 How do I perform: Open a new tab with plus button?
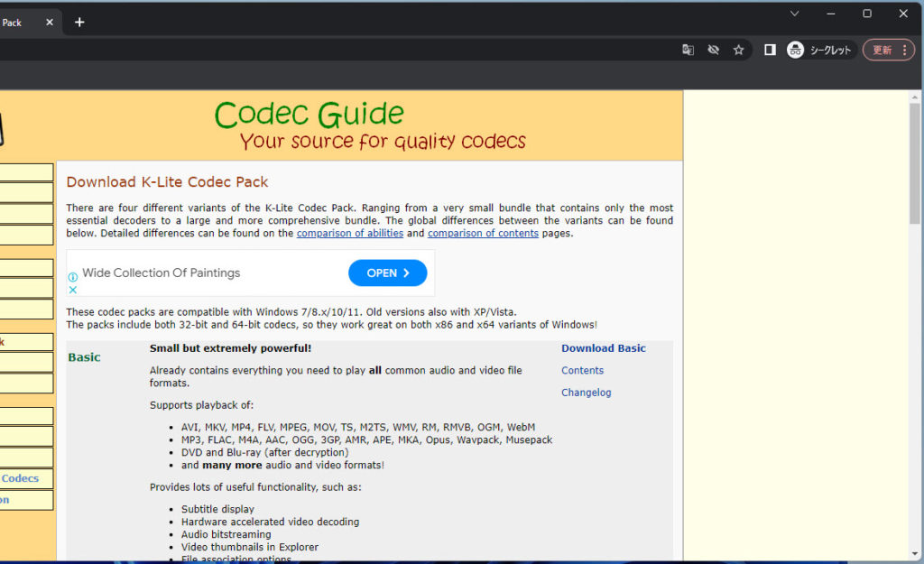pyautogui.click(x=79, y=22)
